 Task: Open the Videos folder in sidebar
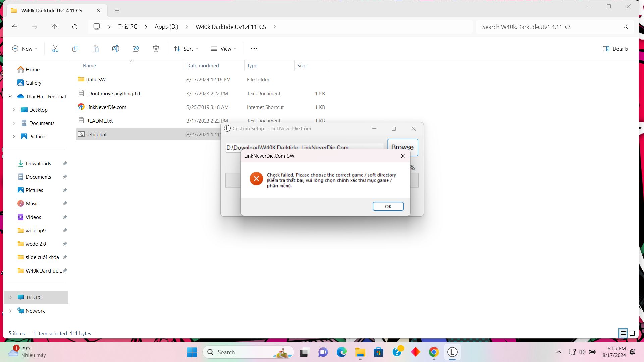coord(34,217)
